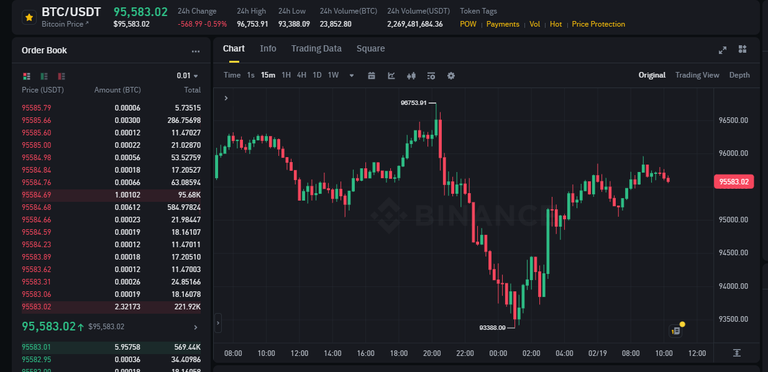Select the 1D interval
Image resolution: width=768 pixels, height=372 pixels.
317,75
